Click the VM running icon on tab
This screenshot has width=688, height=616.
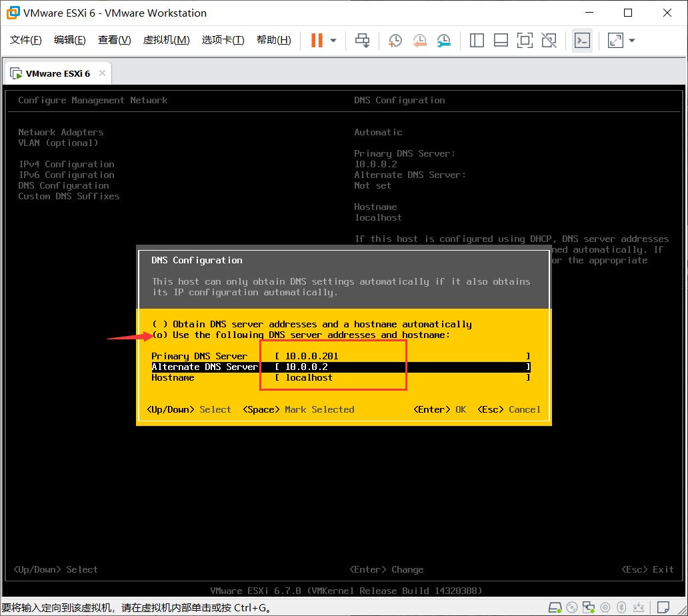[x=16, y=73]
